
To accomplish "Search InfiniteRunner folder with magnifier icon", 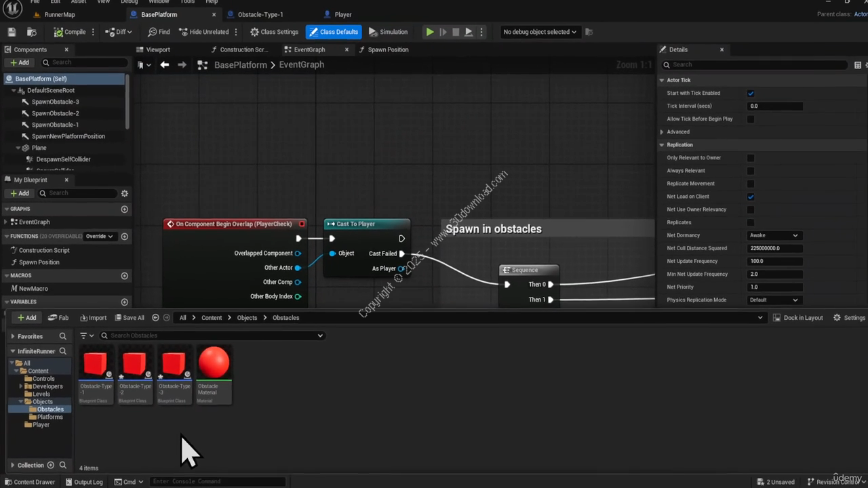I will tap(62, 351).
